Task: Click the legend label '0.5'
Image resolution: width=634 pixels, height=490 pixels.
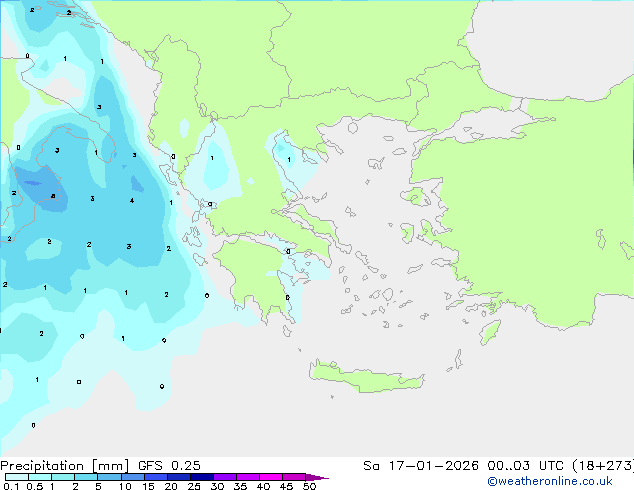Action: pyautogui.click(x=34, y=486)
